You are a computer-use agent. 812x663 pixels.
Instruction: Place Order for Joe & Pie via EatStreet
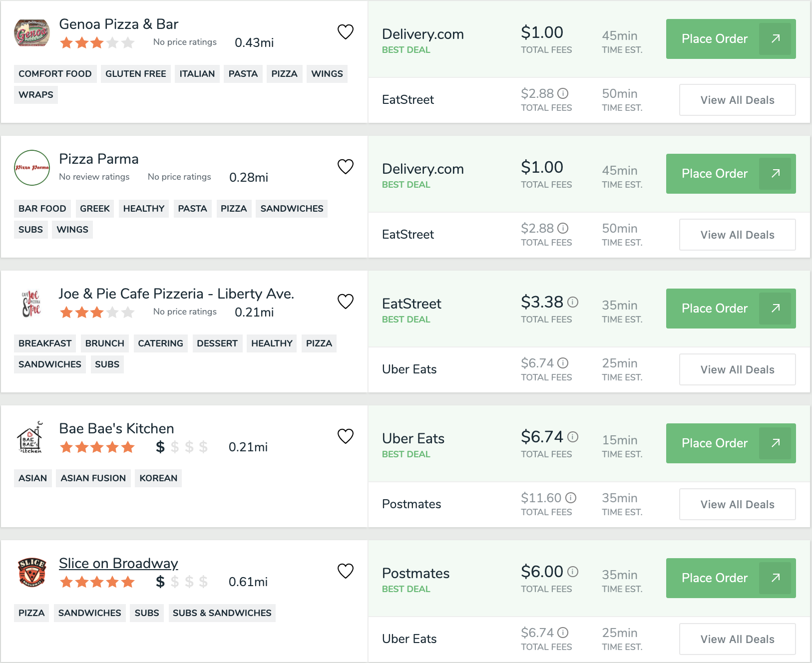pyautogui.click(x=731, y=309)
